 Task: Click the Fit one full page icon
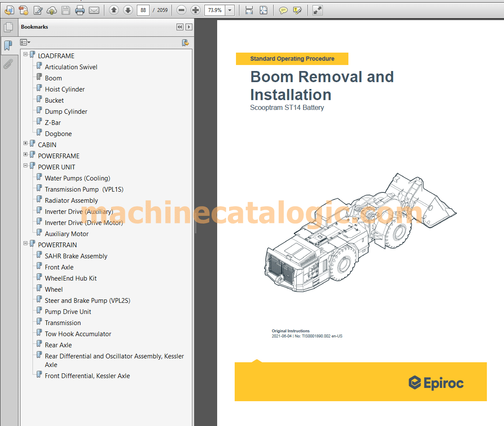pos(264,10)
